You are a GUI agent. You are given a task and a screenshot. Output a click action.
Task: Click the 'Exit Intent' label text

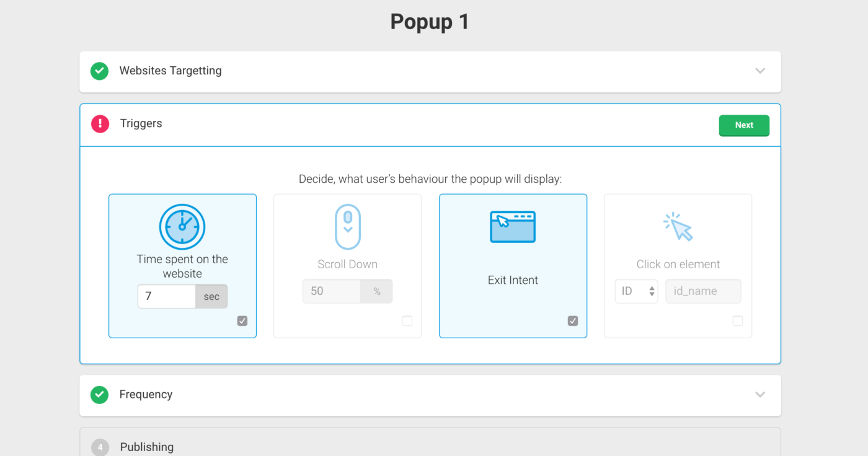click(x=513, y=280)
